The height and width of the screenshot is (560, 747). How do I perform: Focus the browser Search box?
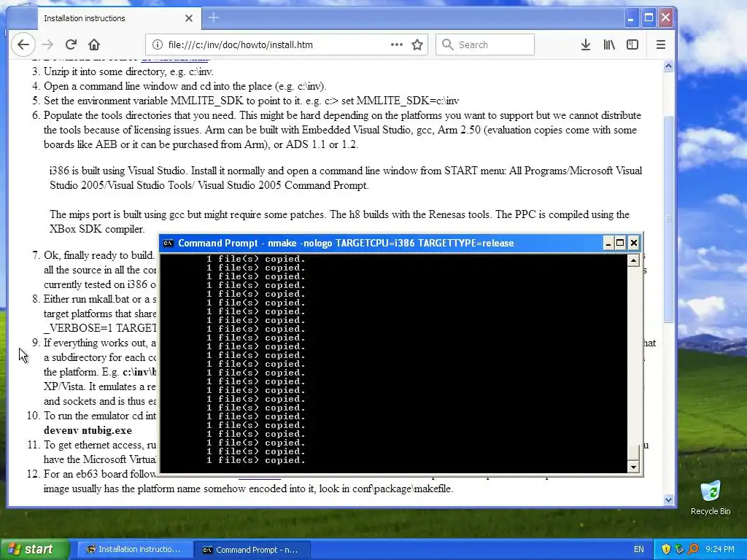[485, 44]
